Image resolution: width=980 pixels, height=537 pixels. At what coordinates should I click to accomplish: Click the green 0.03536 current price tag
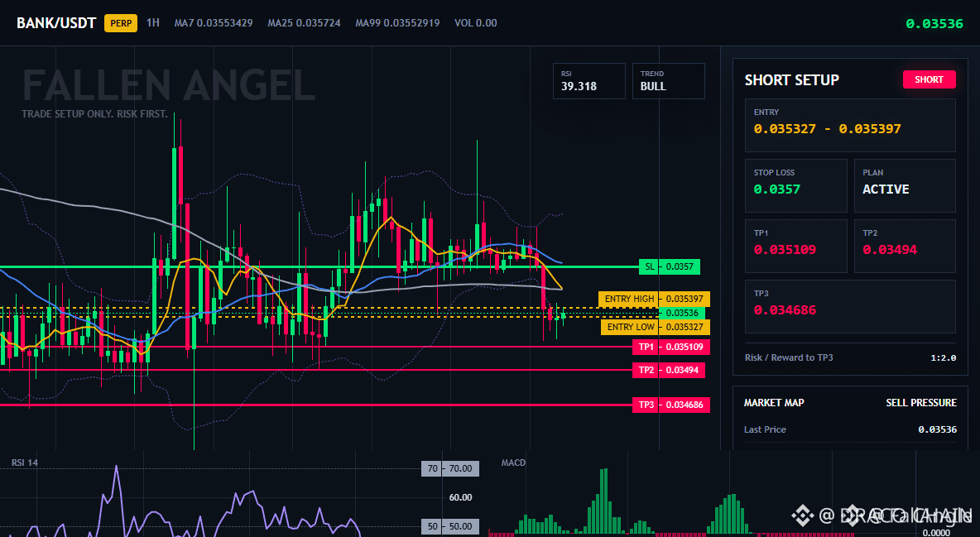tap(682, 314)
